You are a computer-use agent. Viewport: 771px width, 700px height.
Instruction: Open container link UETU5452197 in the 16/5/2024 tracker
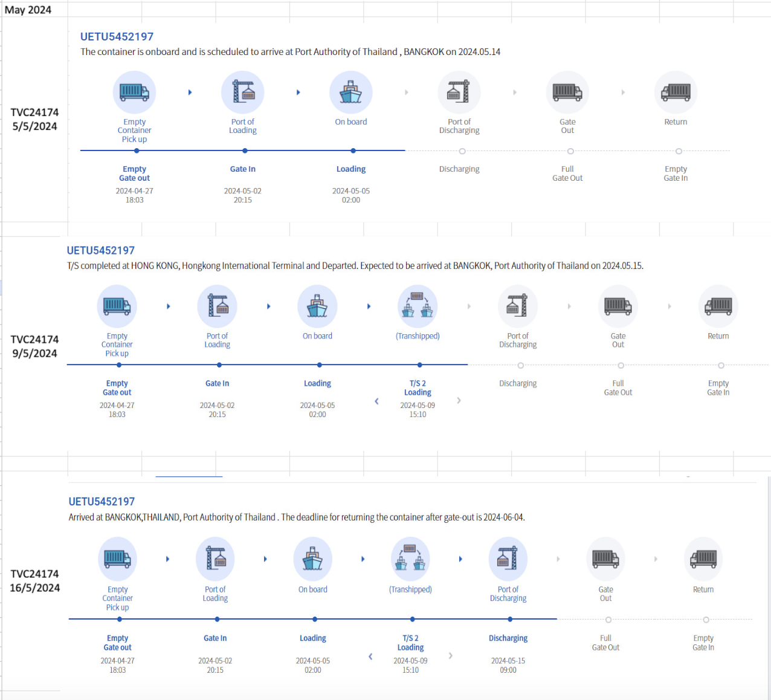point(102,502)
